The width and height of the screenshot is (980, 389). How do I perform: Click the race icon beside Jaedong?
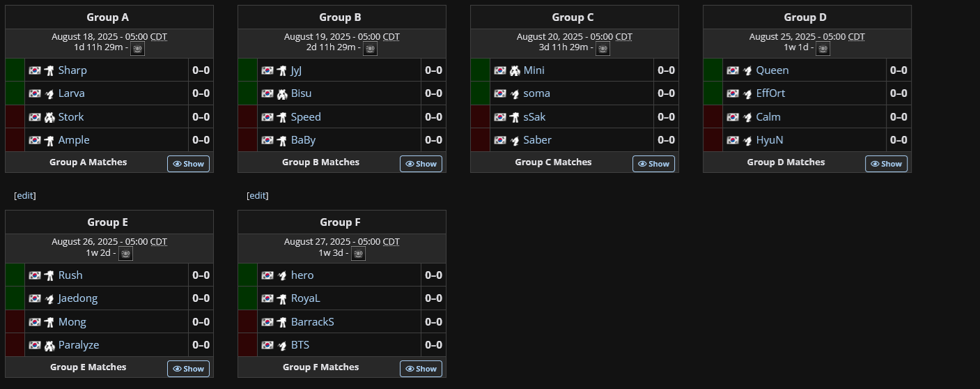pyautogui.click(x=49, y=298)
